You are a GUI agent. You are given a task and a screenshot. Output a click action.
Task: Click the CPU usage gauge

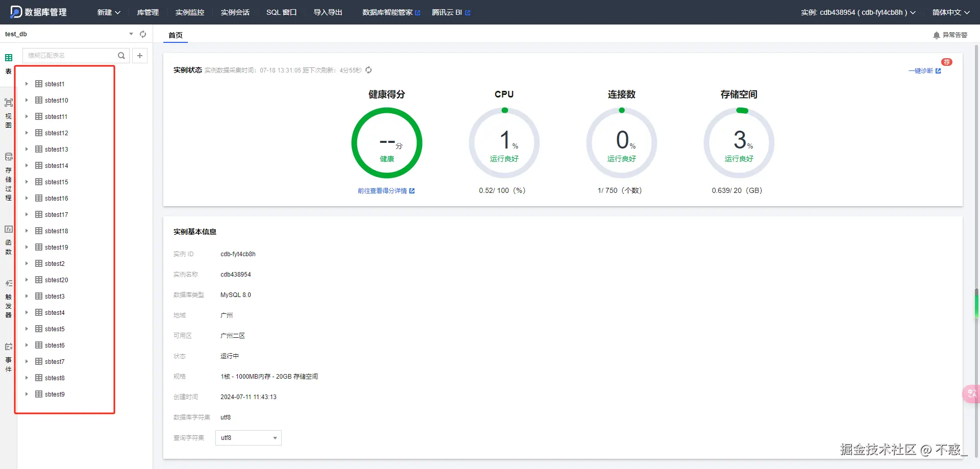[x=504, y=143]
